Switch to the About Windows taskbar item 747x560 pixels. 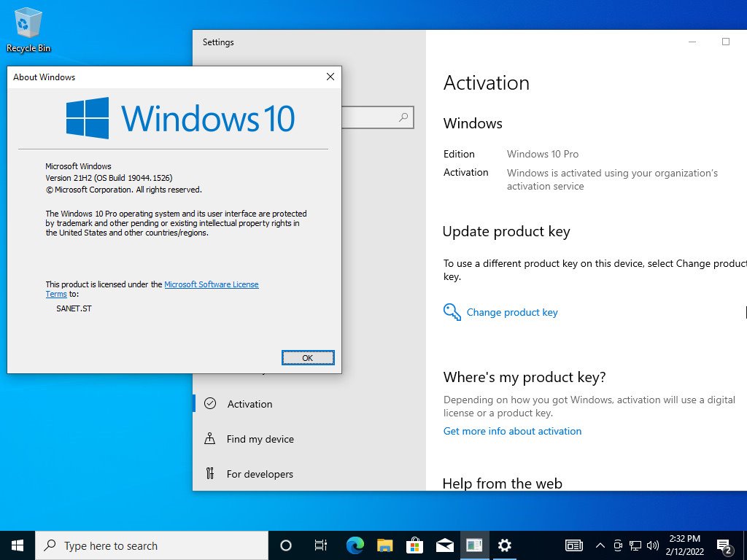pyautogui.click(x=474, y=545)
